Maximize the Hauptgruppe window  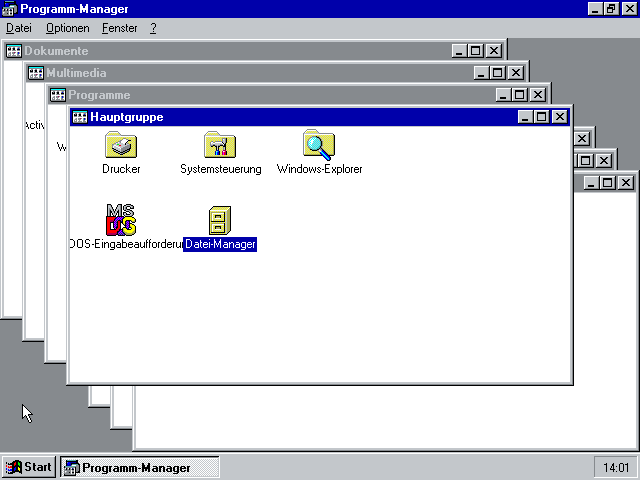click(x=542, y=117)
